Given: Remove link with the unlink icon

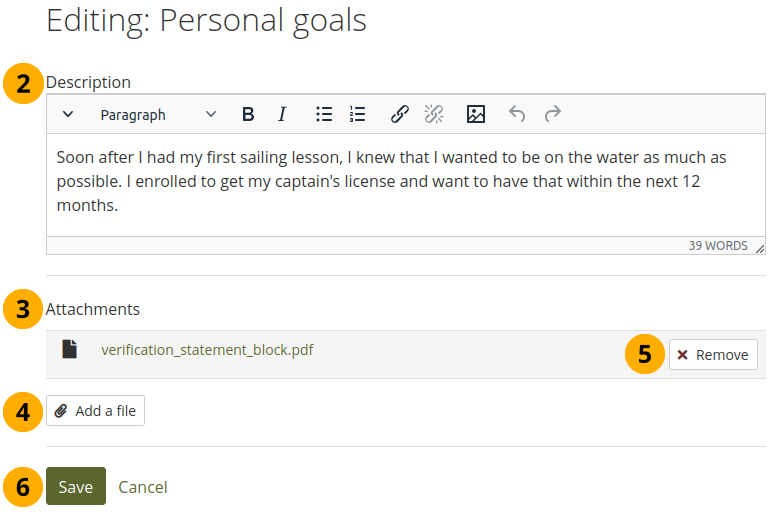Looking at the screenshot, I should click(434, 115).
